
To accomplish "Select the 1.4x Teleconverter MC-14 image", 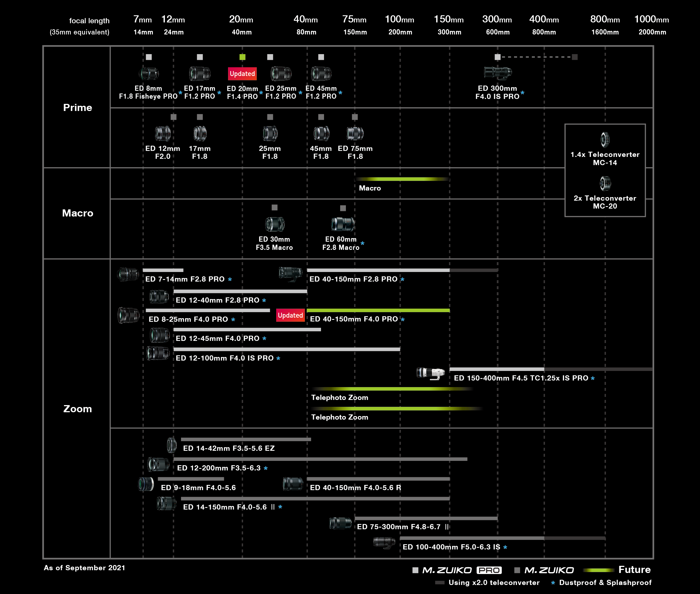I will tap(605, 139).
